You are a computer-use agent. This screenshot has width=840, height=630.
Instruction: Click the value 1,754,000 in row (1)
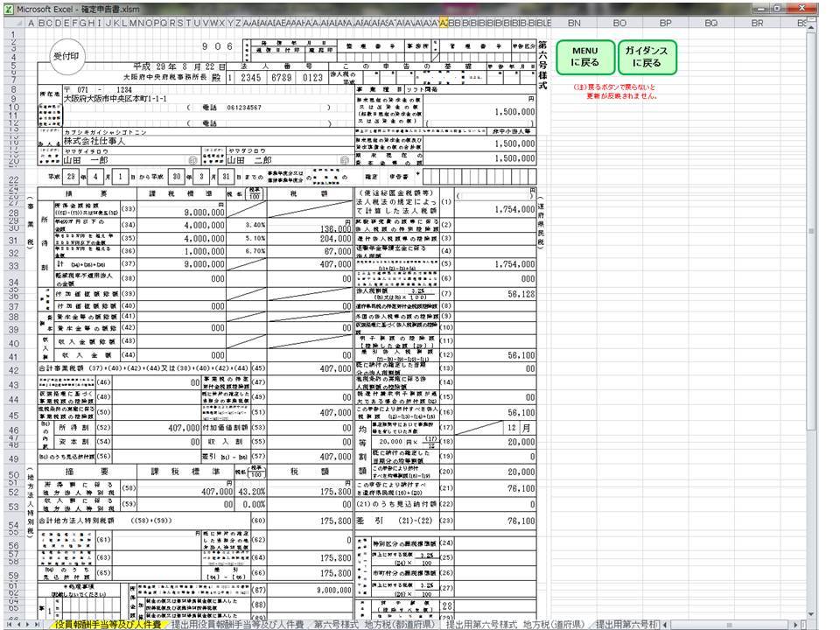click(514, 209)
